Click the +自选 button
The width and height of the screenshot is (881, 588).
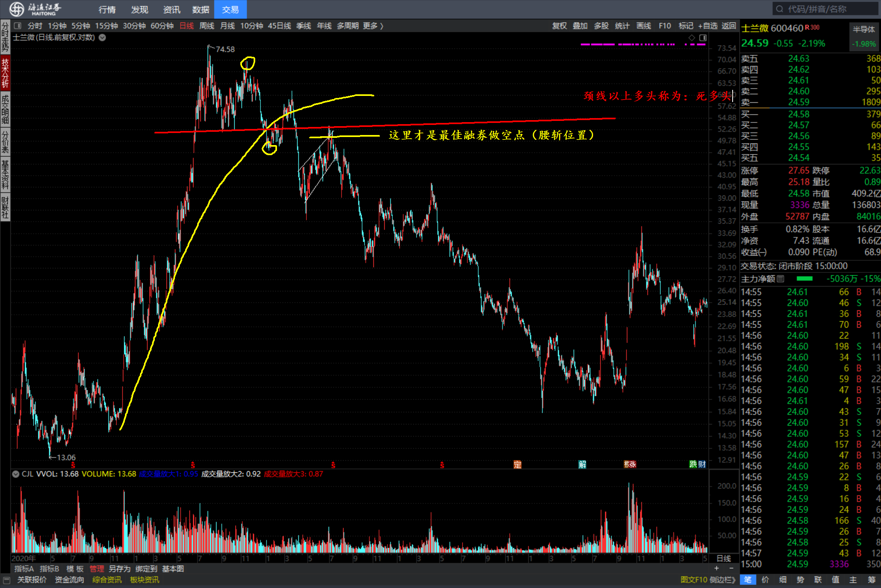pyautogui.click(x=708, y=26)
